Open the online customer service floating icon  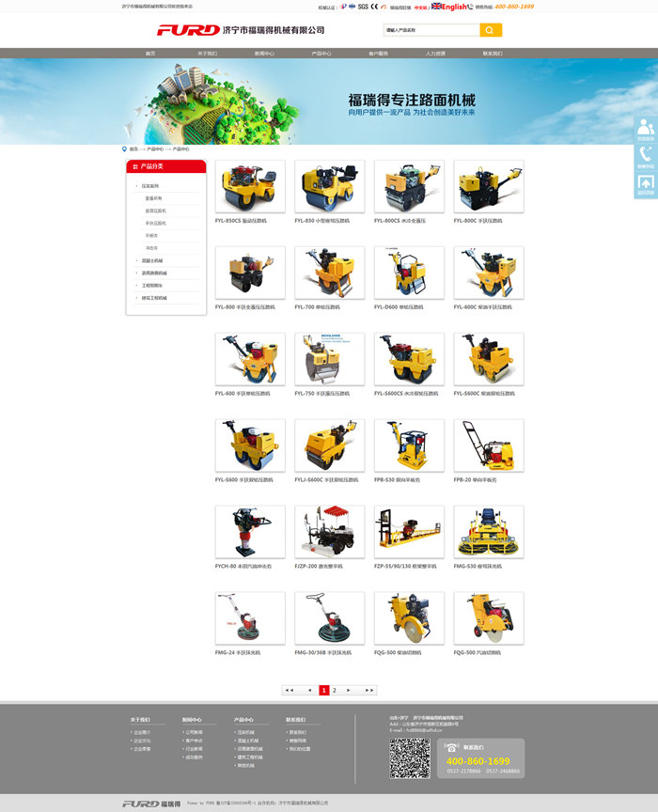[646, 130]
